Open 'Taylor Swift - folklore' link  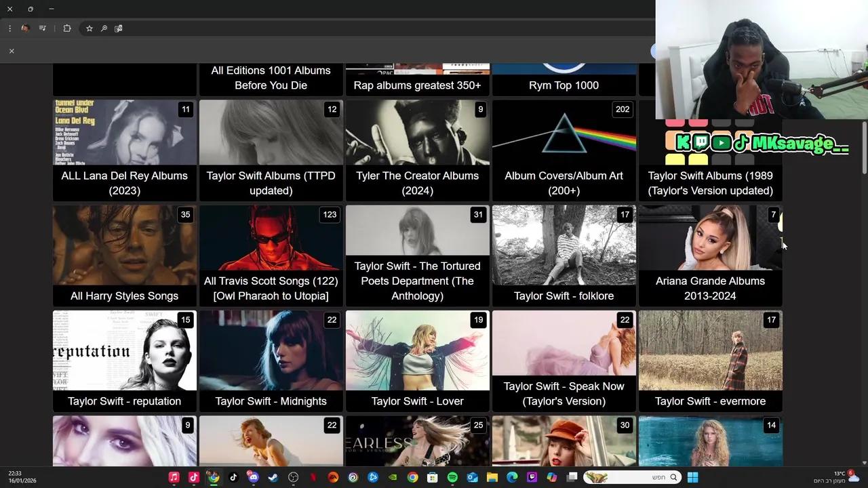pos(564,296)
